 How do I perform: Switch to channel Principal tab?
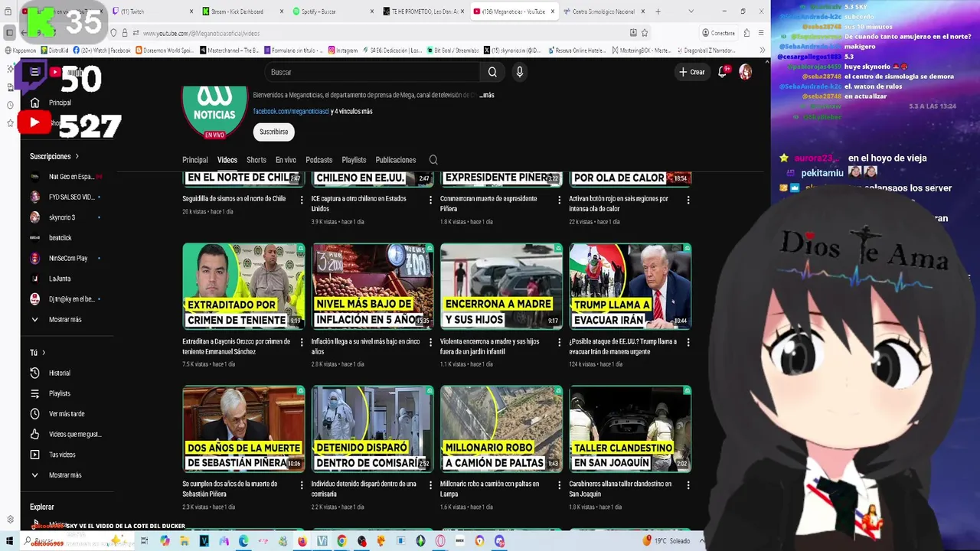coord(195,160)
